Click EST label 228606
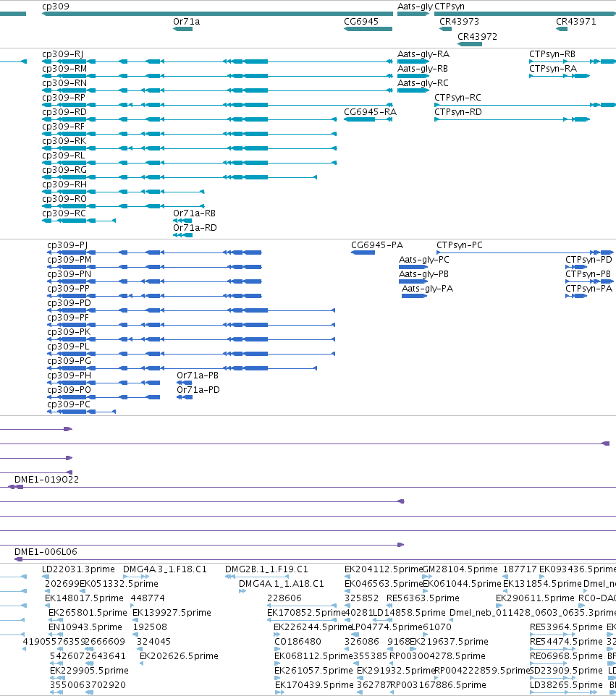This screenshot has width=616, height=696. click(284, 598)
